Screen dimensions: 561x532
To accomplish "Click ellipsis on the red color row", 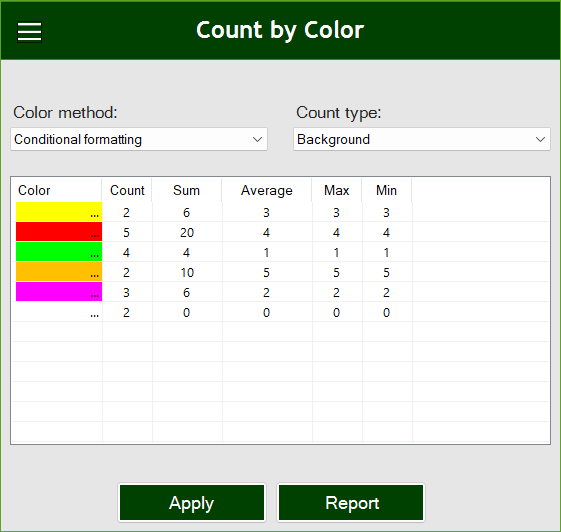I will [94, 235].
